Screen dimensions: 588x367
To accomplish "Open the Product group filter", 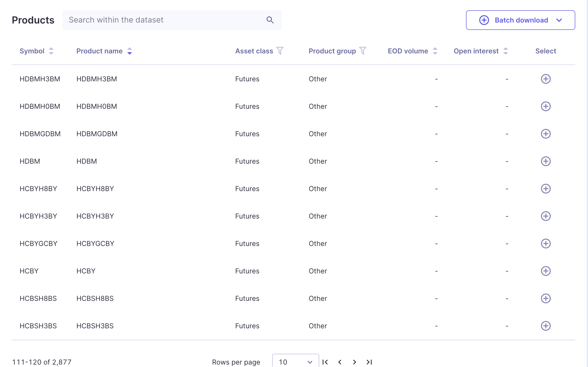I will pyautogui.click(x=363, y=51).
